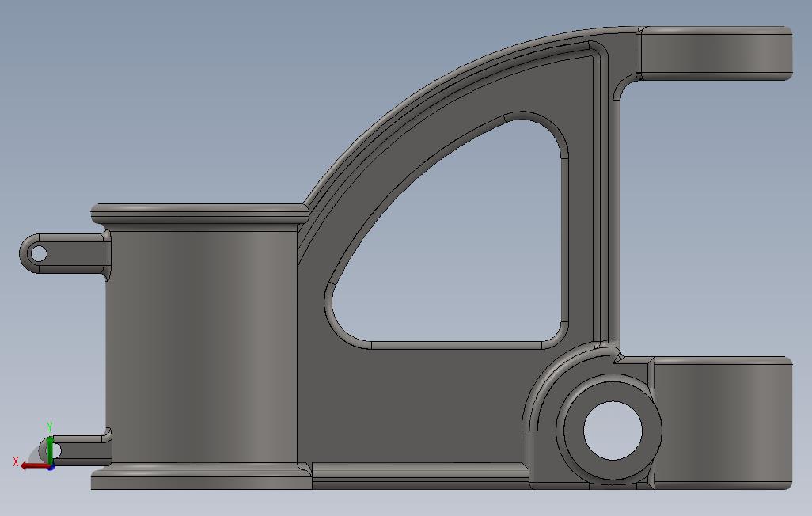Viewport: 812px width, 516px height.
Task: Select the lower right cylindrical boss face
Action: click(723, 423)
